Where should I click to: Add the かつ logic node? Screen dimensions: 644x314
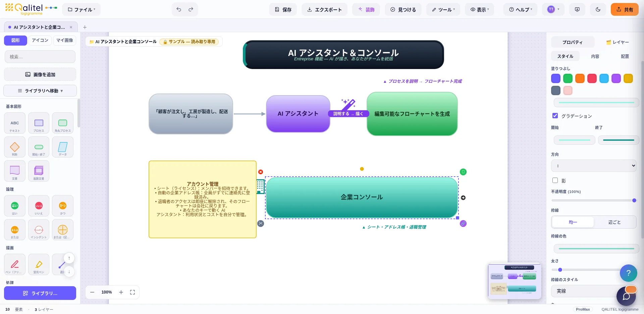pos(63,206)
